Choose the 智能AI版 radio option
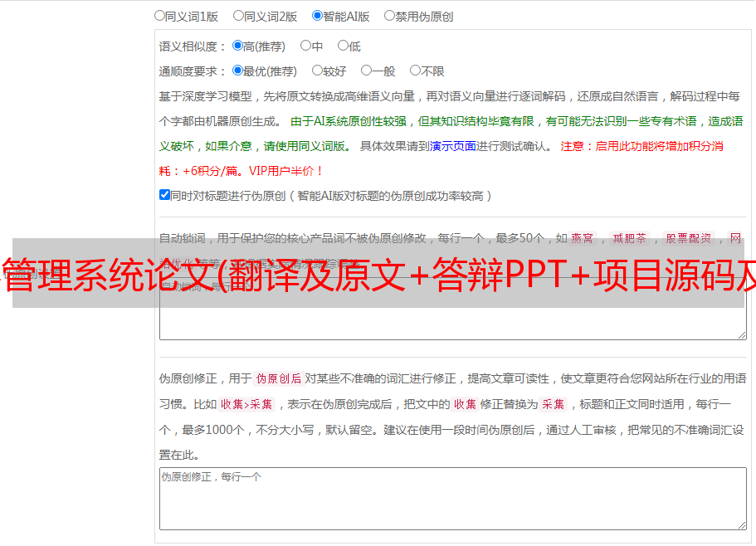Image resolution: width=756 pixels, height=546 pixels. click(317, 16)
